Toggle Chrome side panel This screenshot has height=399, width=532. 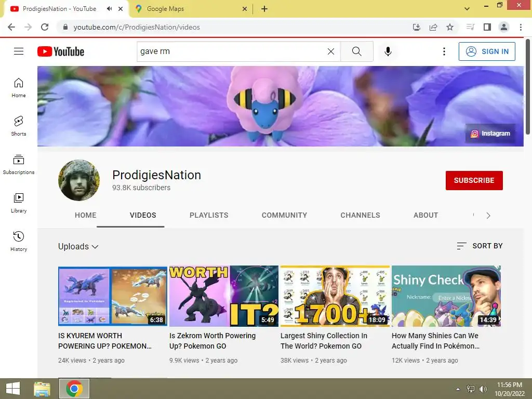coord(487,27)
